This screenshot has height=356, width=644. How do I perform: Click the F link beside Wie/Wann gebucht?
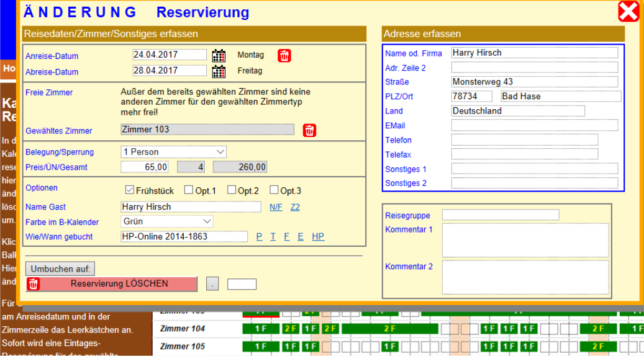pyautogui.click(x=287, y=237)
